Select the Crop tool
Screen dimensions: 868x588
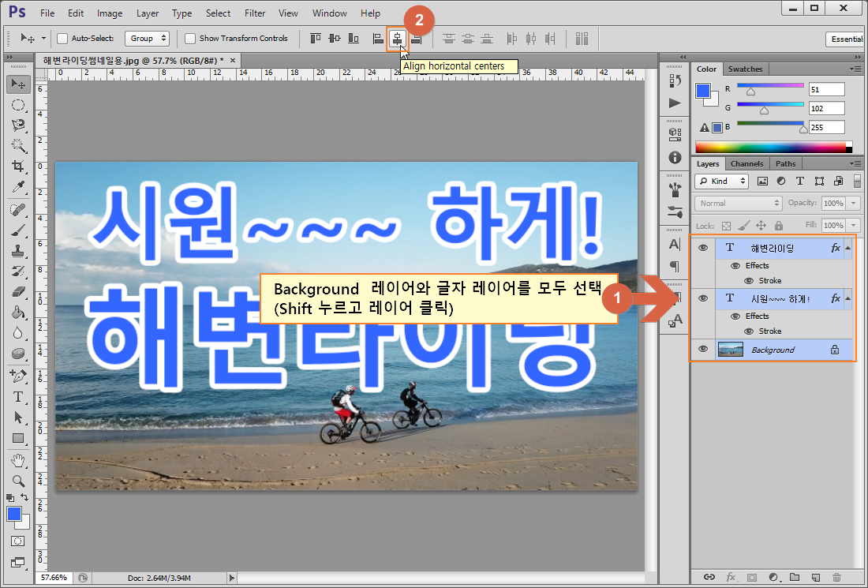pyautogui.click(x=18, y=166)
